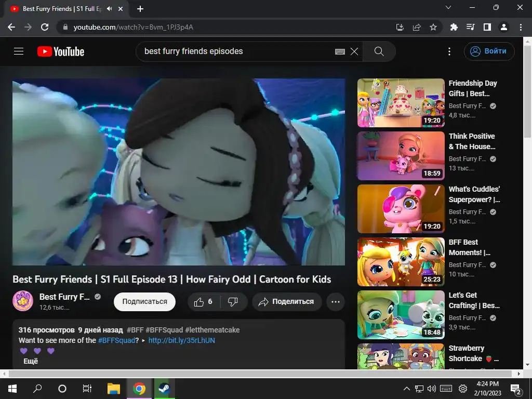Bookmark this page with star icon
This screenshot has height=399, width=532.
click(x=433, y=27)
